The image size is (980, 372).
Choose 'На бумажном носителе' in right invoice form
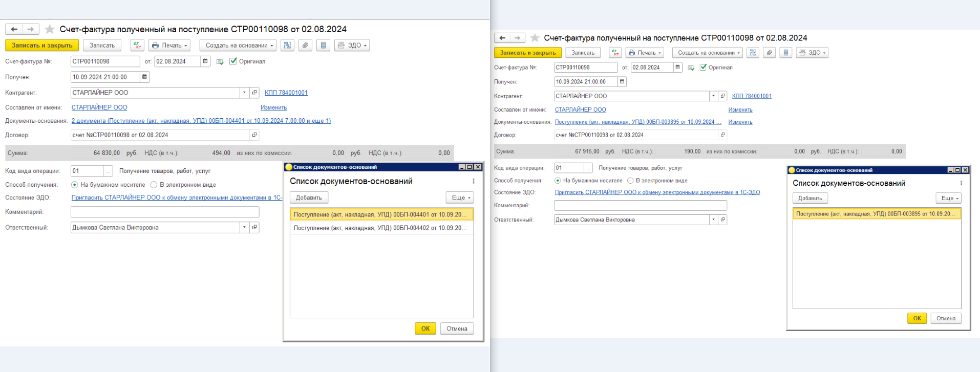(558, 181)
